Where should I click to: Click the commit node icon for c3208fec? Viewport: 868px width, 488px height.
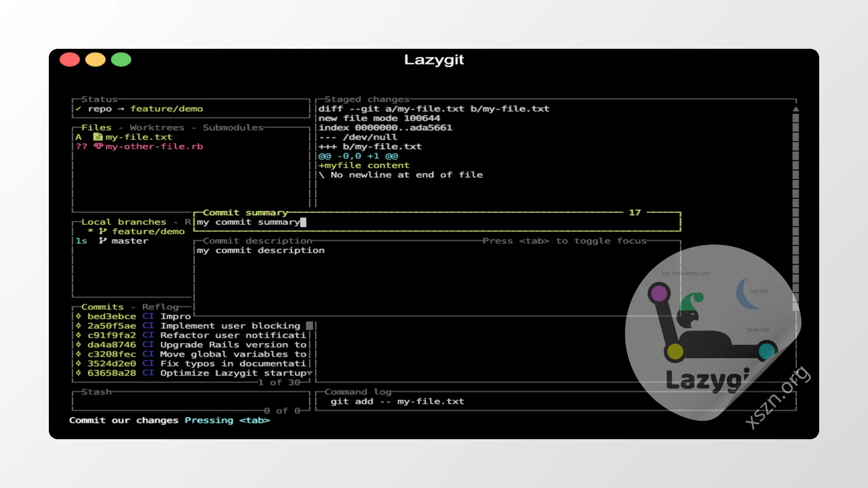(78, 354)
